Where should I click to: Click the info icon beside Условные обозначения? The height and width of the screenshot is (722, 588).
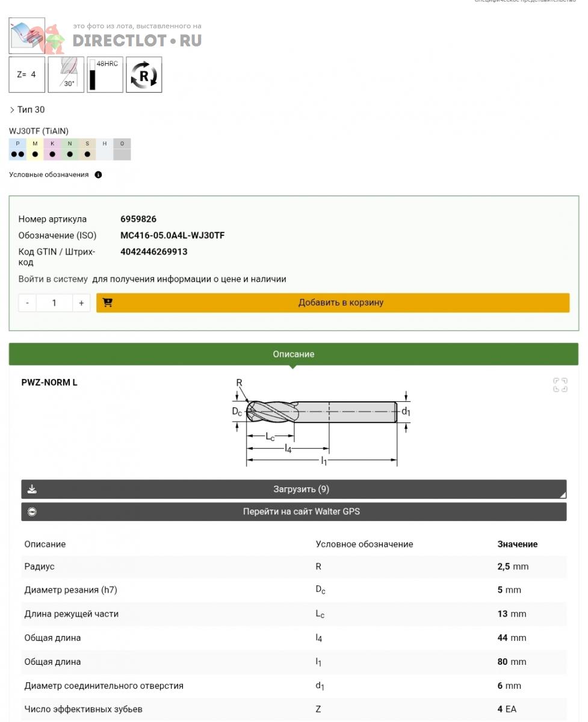coord(98,175)
